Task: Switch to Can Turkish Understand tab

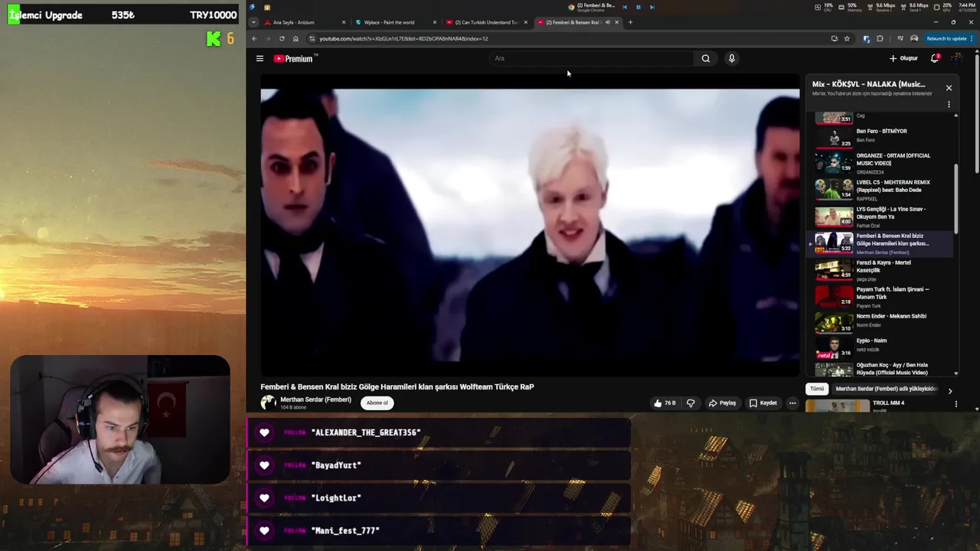Action: tap(486, 22)
